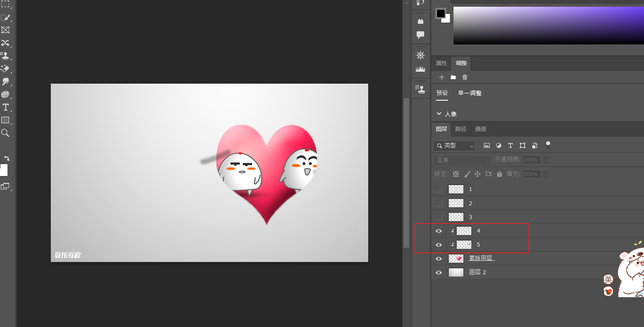This screenshot has height=327, width=644.
Task: Switch to the 调整 tab
Action: pos(461,63)
